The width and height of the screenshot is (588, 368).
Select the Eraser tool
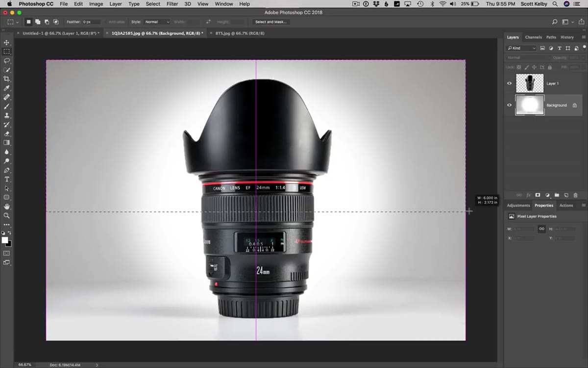coord(7,133)
